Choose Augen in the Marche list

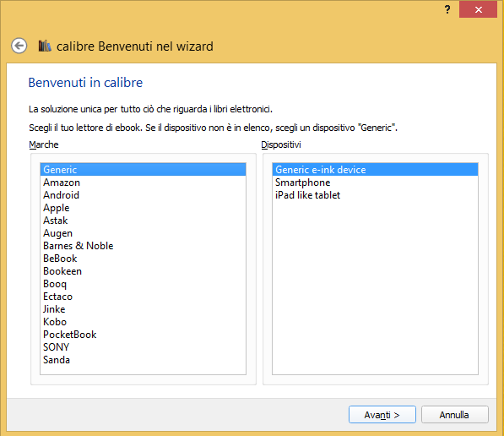pyautogui.click(x=143, y=233)
